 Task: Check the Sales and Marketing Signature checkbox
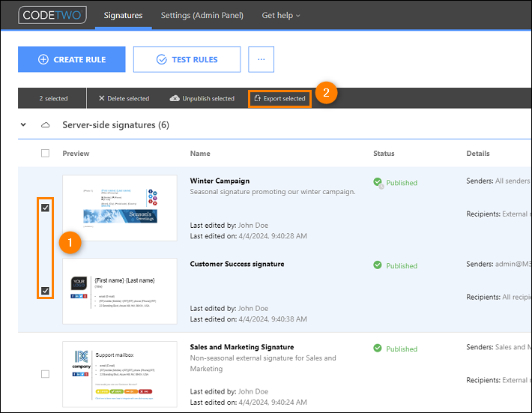[46, 374]
